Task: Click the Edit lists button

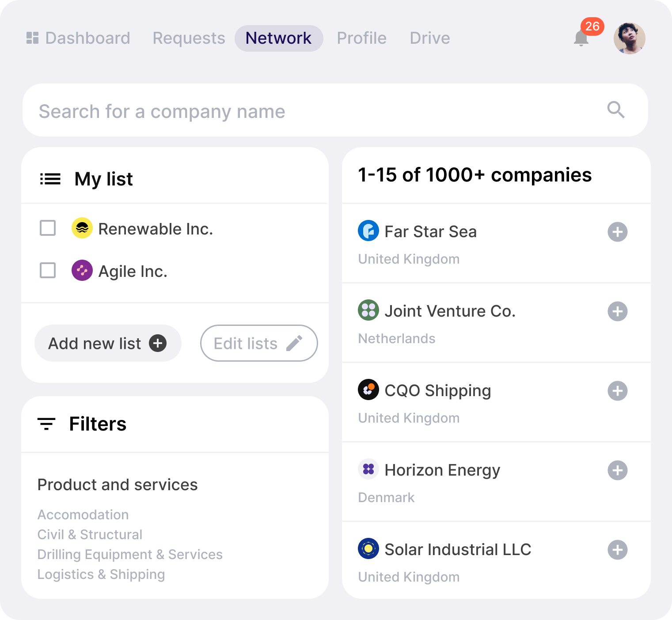Action: point(258,343)
